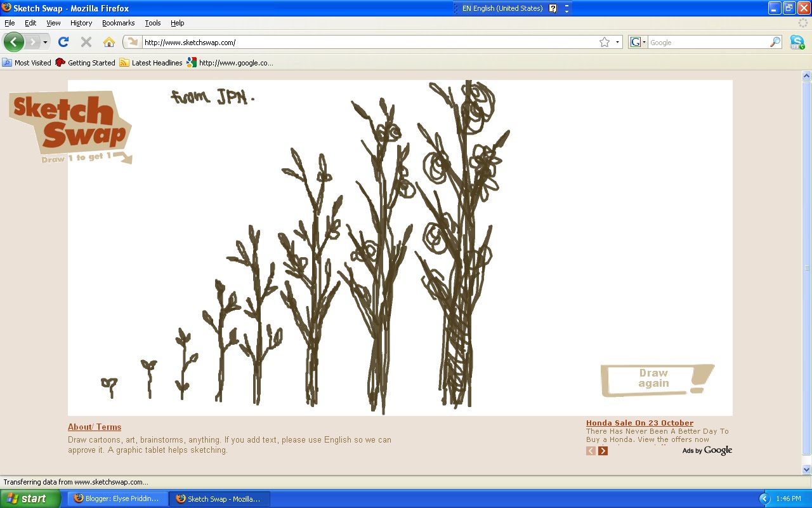
Task: Click the magnifier search icon
Action: click(x=775, y=43)
